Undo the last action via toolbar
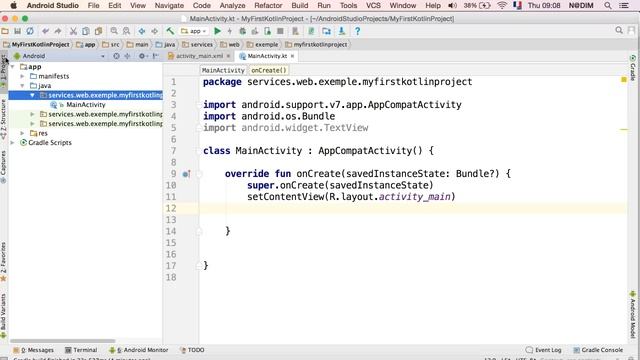This screenshot has height=360, width=640. click(45, 31)
